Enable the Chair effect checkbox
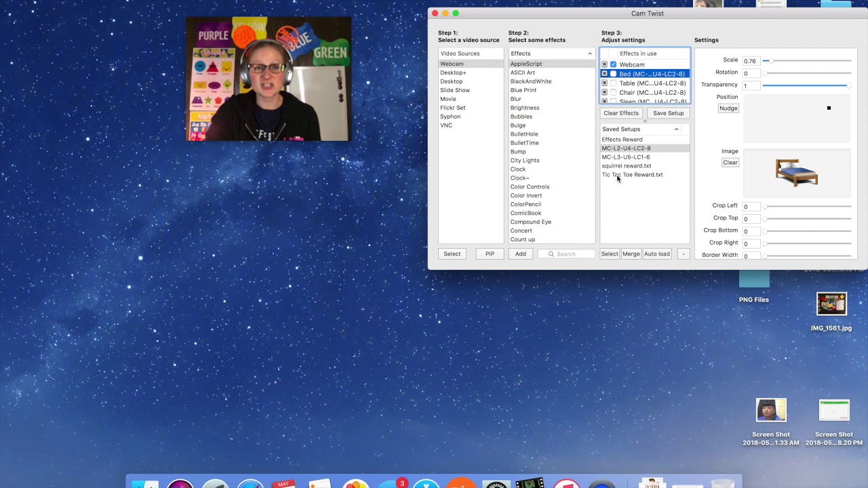The height and width of the screenshot is (488, 868). [x=613, y=92]
